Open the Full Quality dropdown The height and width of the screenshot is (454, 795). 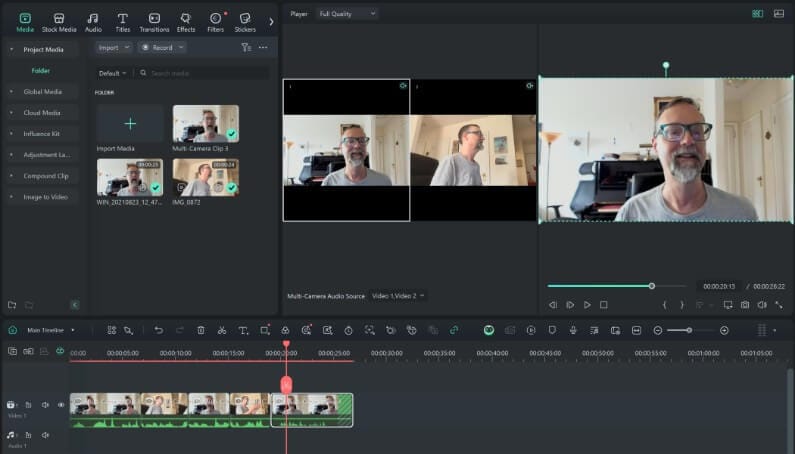[x=347, y=14]
